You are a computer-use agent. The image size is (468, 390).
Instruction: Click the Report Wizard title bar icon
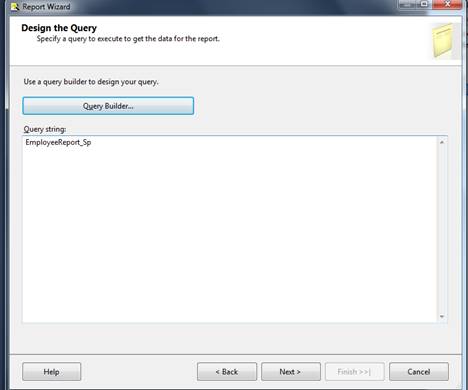[x=15, y=6]
